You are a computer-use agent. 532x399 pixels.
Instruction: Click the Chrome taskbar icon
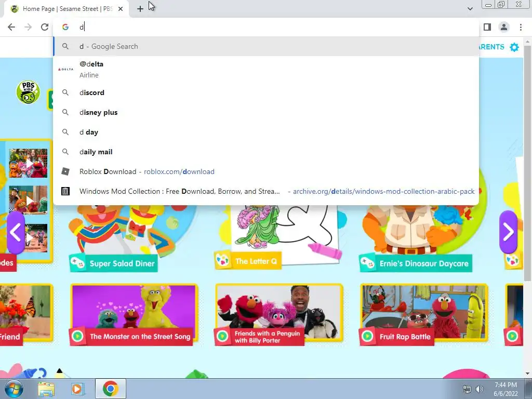coord(110,389)
